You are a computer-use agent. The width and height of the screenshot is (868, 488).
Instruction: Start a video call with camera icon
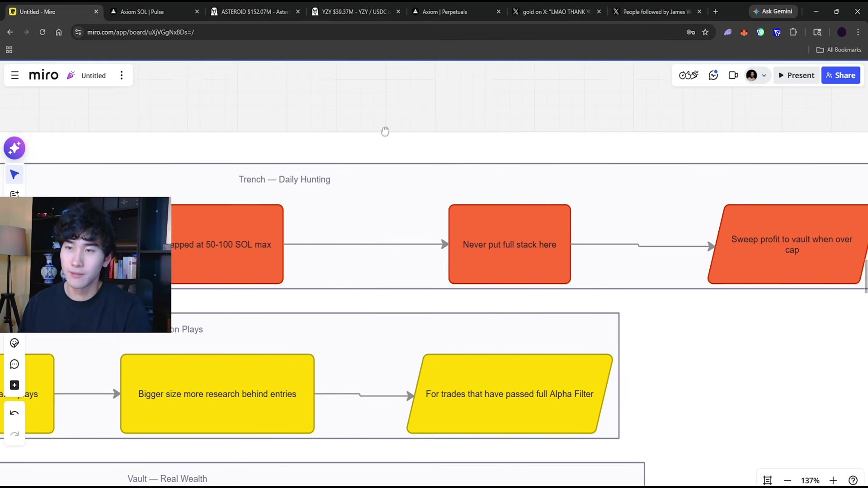coord(733,75)
